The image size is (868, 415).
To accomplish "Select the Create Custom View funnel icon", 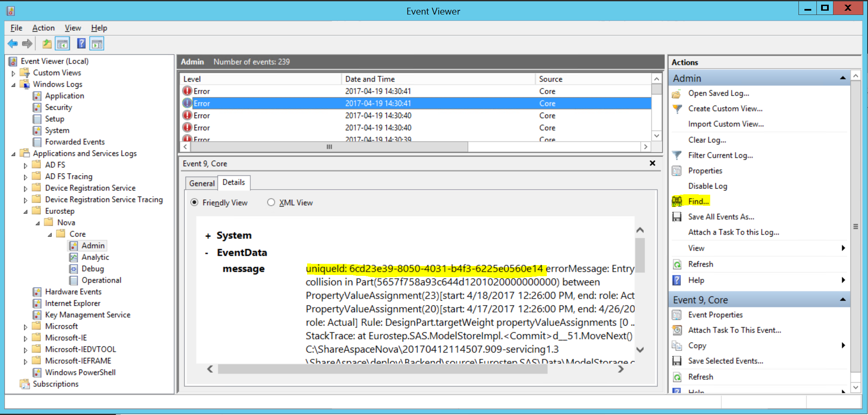I will tap(678, 108).
